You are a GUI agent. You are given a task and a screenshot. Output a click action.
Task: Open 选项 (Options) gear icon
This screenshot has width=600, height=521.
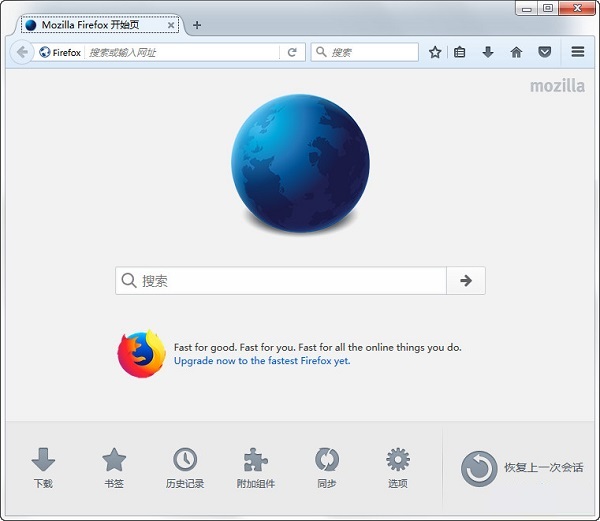point(398,467)
